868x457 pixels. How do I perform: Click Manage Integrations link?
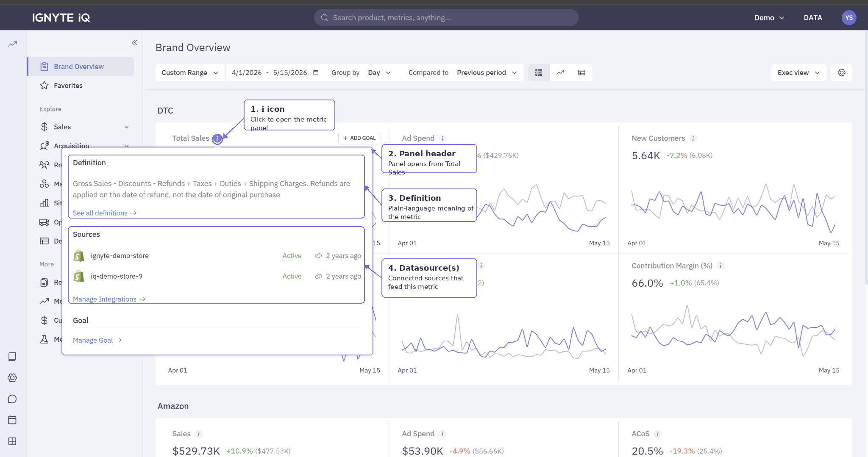pos(109,299)
